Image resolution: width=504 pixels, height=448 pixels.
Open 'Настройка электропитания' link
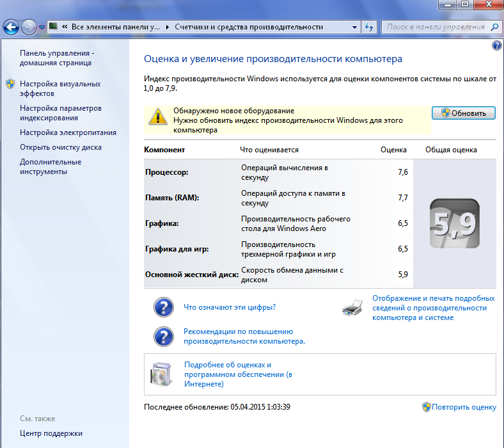tap(68, 132)
